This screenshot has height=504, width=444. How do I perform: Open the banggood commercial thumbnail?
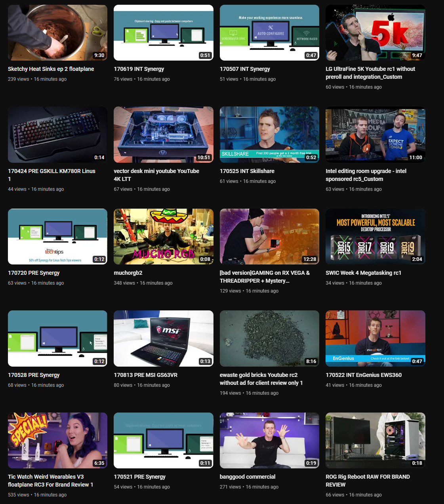click(269, 440)
